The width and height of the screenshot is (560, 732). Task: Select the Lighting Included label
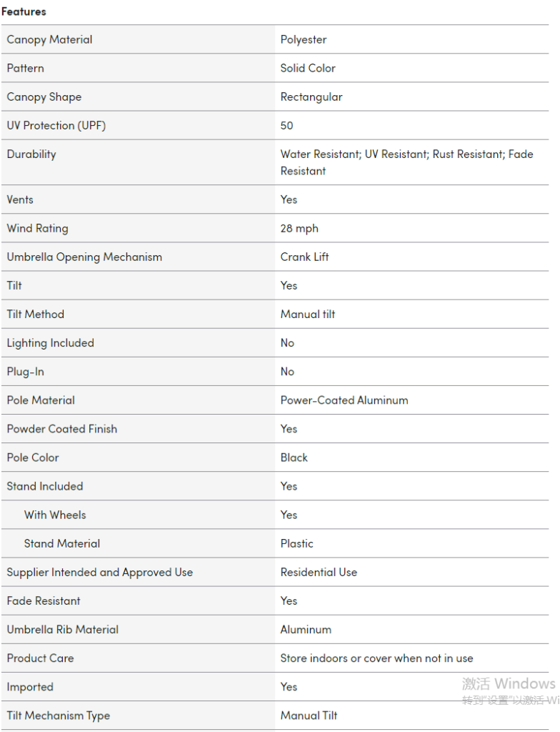(x=50, y=342)
